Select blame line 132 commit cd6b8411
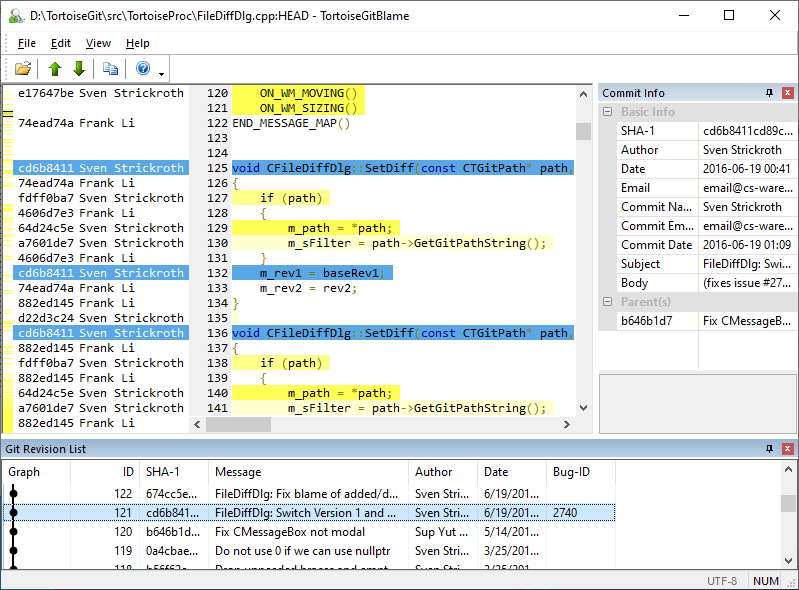Image resolution: width=799 pixels, height=590 pixels. [x=98, y=273]
